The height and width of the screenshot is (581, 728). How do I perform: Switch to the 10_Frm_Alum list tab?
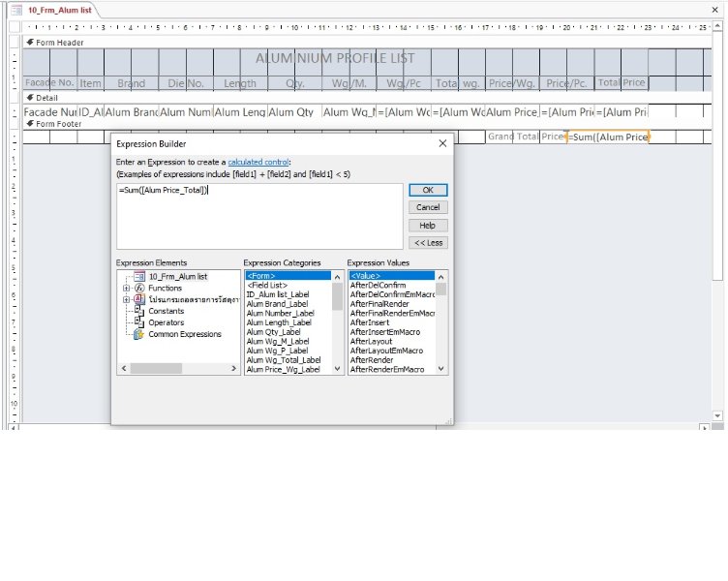tap(54, 9)
